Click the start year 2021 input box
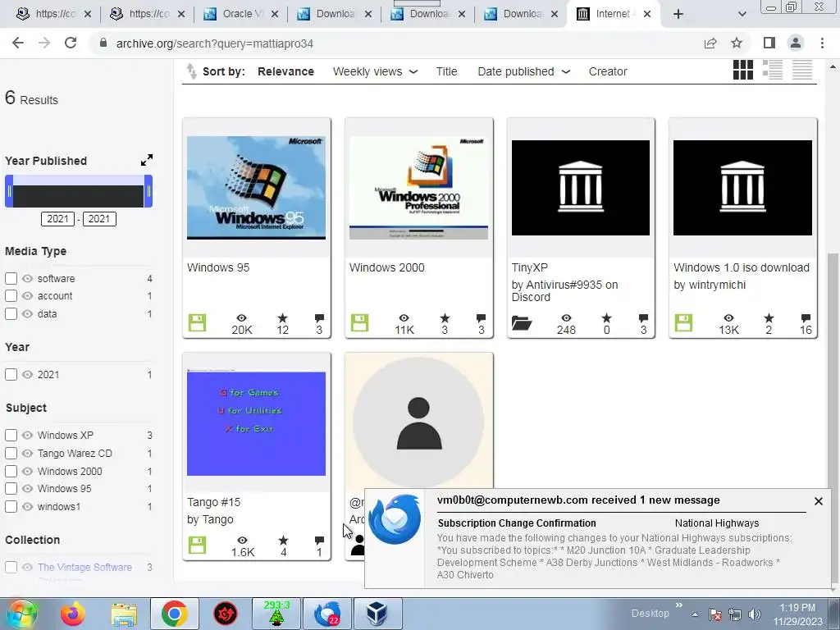The width and height of the screenshot is (840, 630). pyautogui.click(x=58, y=218)
